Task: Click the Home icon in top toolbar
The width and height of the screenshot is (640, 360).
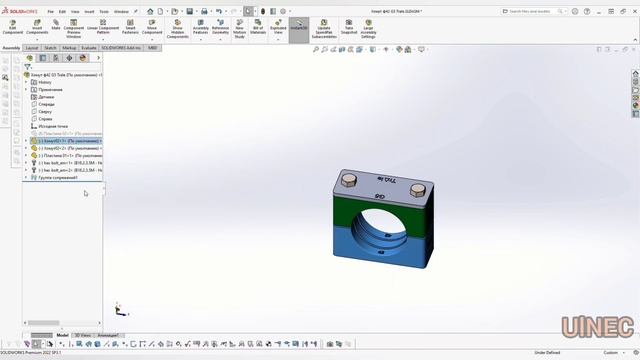Action: point(150,11)
